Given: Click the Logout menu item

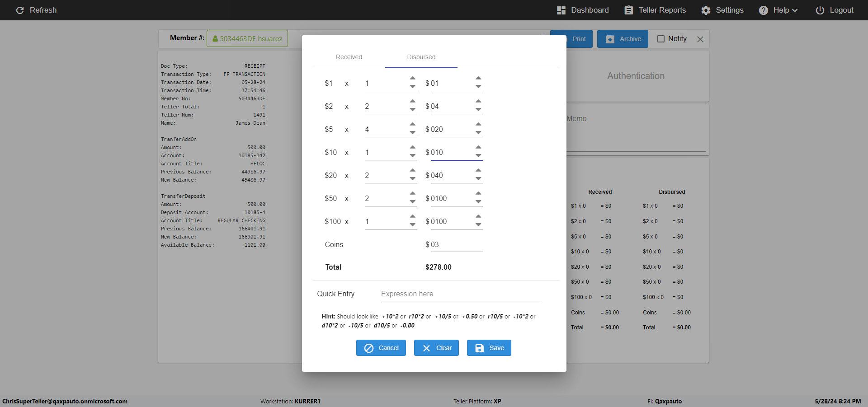Looking at the screenshot, I should (835, 10).
